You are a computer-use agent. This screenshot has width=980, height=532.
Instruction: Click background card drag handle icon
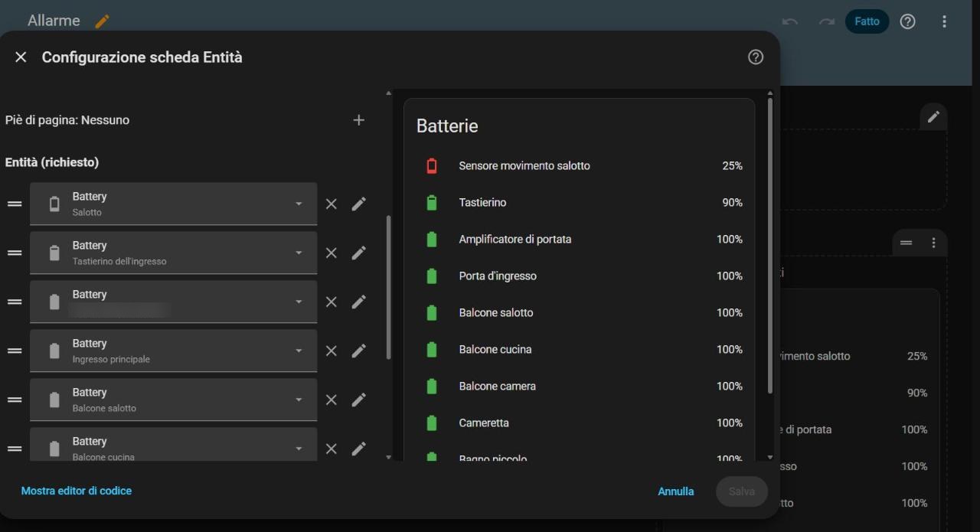(906, 243)
